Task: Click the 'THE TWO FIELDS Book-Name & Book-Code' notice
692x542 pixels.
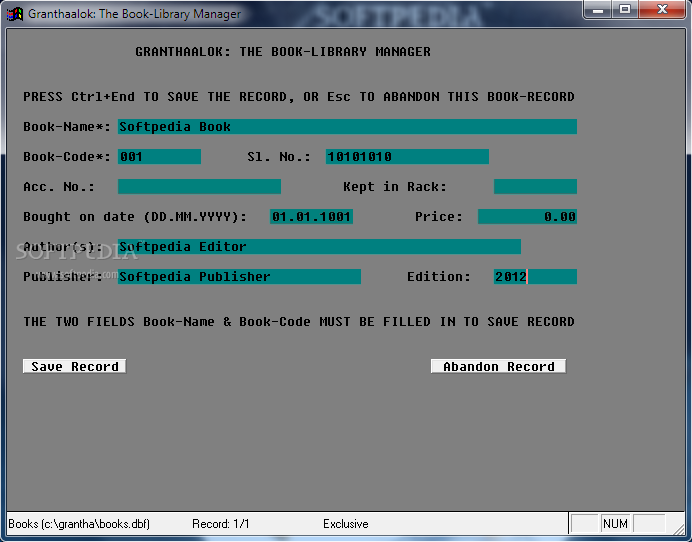Action: (299, 322)
